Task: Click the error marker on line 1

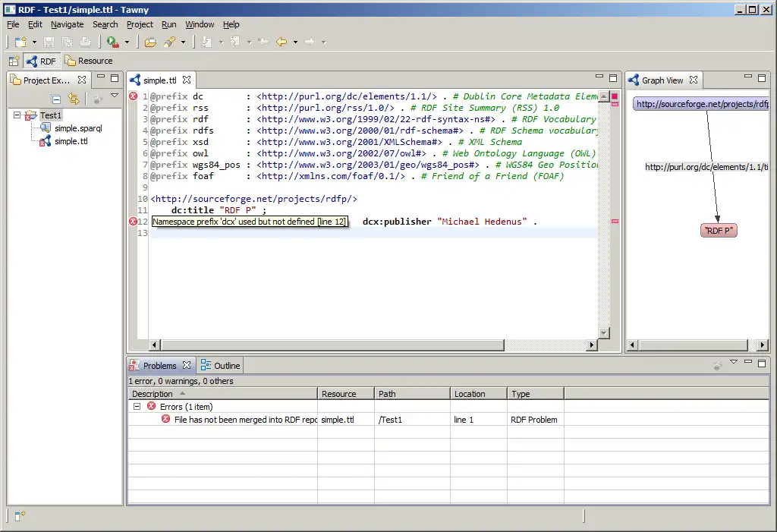Action: point(134,96)
